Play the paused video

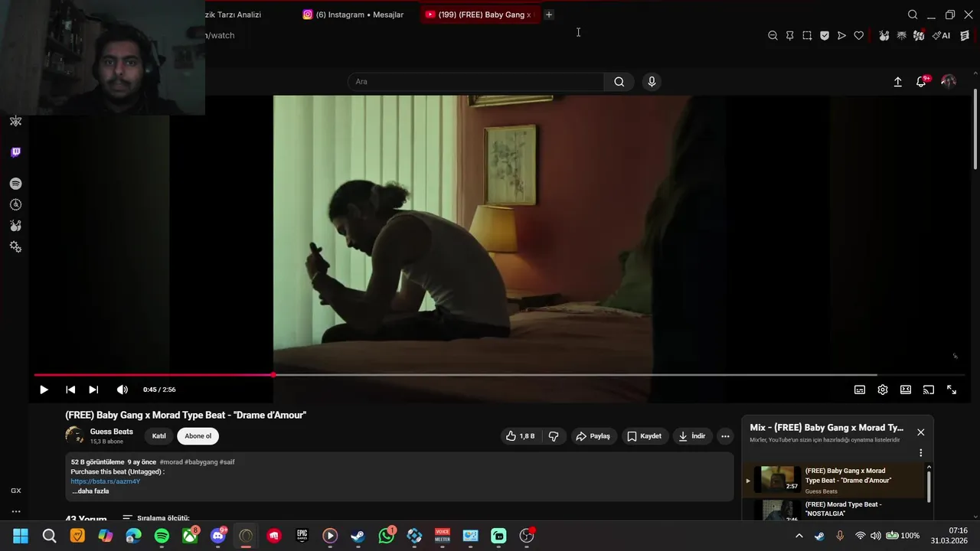[44, 390]
